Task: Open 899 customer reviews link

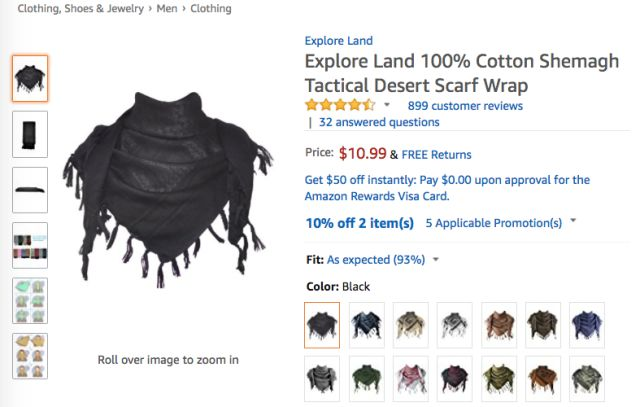Action: [465, 106]
